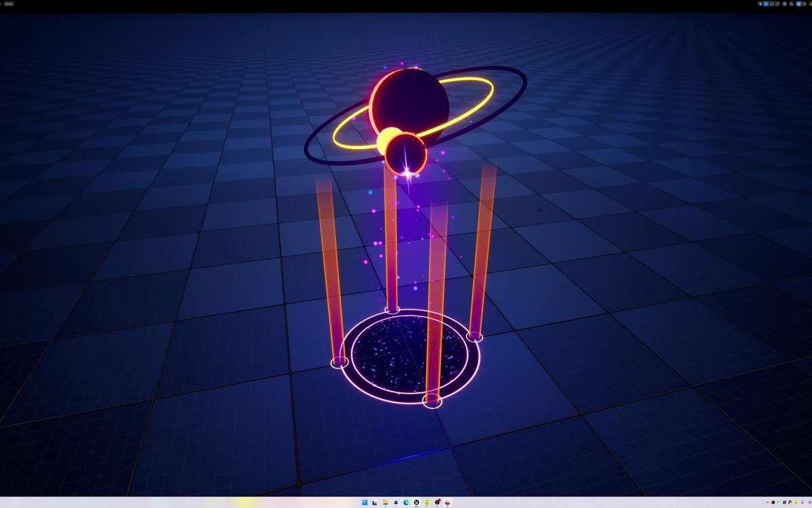Viewport: 812px width, 508px height.
Task: Click the black-red circular tray icon
Action: (773, 503)
